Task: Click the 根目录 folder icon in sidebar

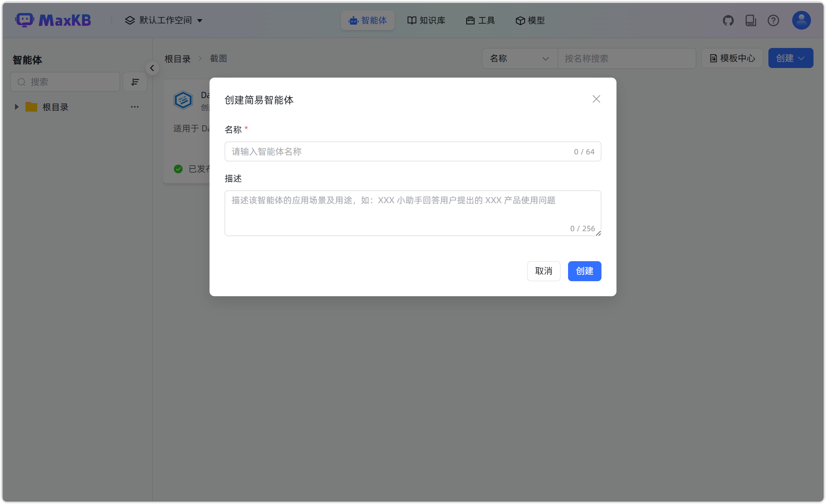Action: click(x=31, y=107)
